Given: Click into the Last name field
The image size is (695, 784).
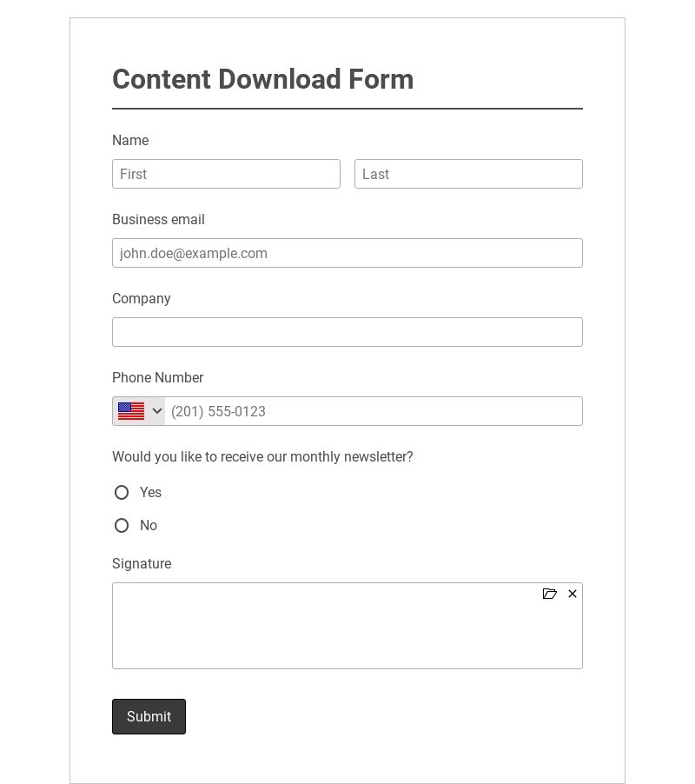Looking at the screenshot, I should pyautogui.click(x=468, y=174).
